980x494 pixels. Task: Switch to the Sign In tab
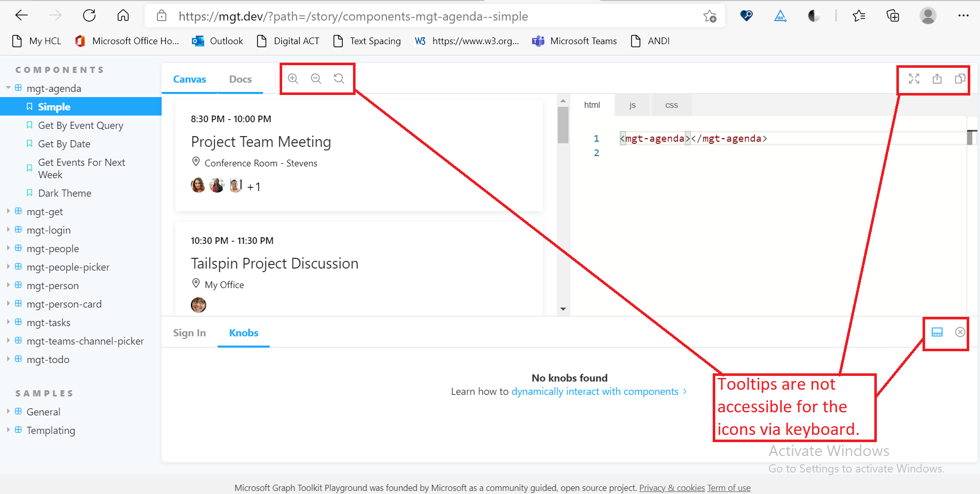[x=189, y=333]
